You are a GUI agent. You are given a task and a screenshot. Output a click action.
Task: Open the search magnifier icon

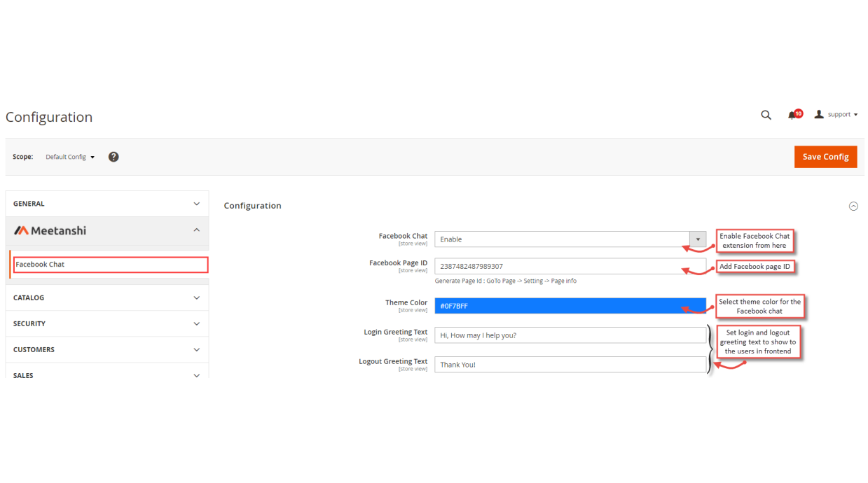(x=766, y=115)
